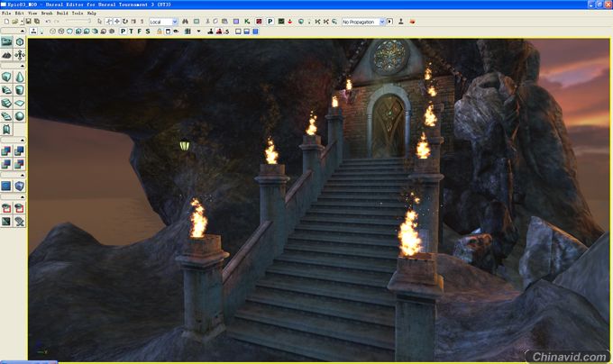Image resolution: width=613 pixels, height=364 pixels.
Task: Click CSG Intersect button
Action: pyautogui.click(x=6, y=164)
